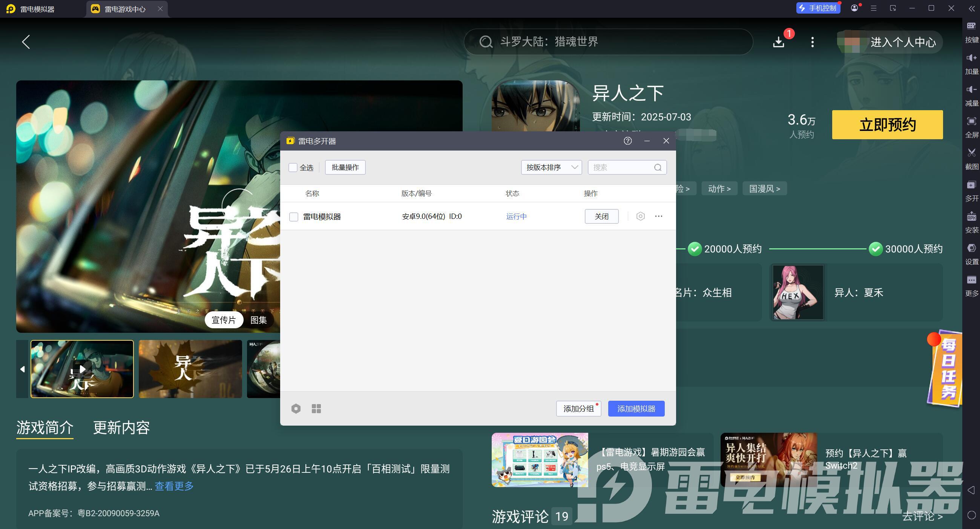Screen dimensions: 980x529
Task: Click the fullscreen (全屏) sidebar icon
Action: pyautogui.click(x=971, y=121)
